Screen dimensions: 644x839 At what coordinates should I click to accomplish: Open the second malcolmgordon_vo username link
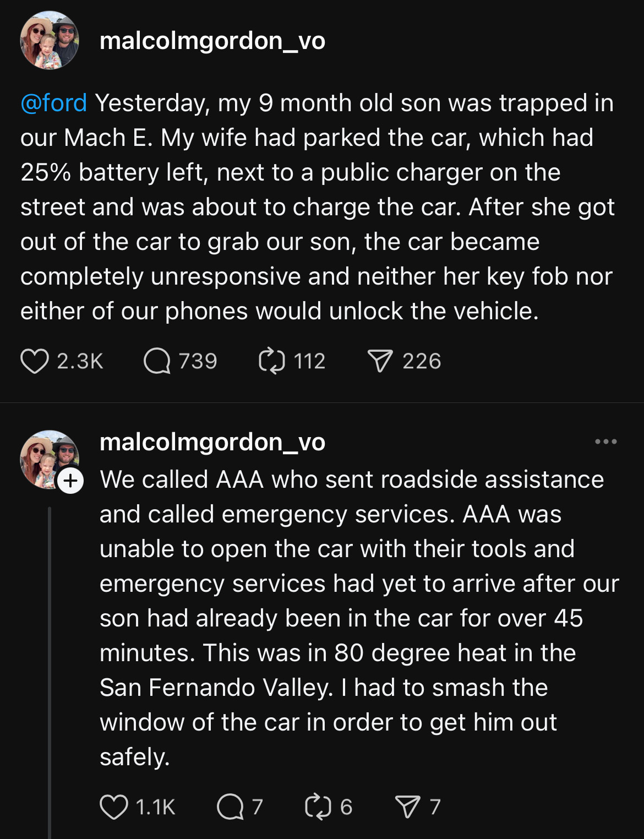click(212, 442)
